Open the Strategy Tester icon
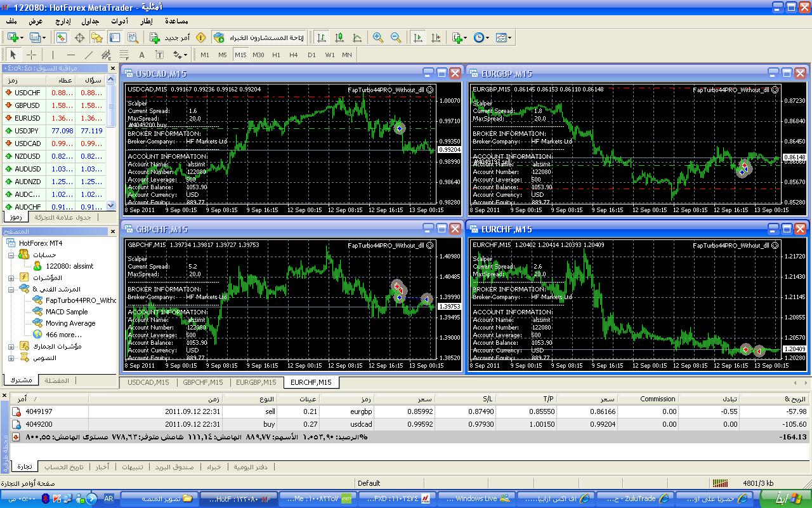This screenshot has height=508, width=812. click(133, 38)
